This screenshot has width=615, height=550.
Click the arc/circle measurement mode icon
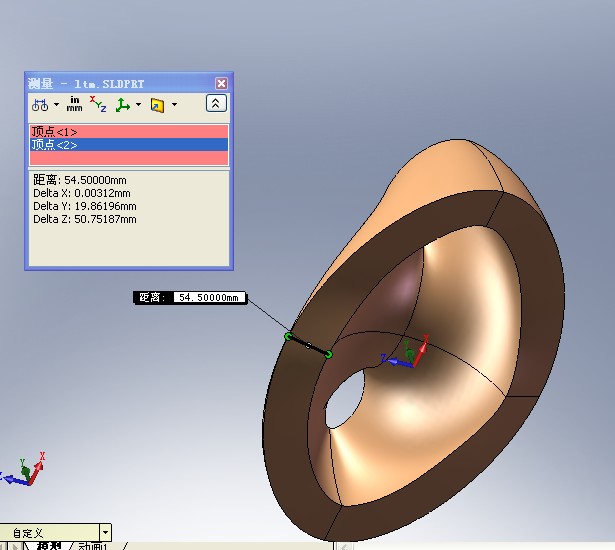[x=40, y=105]
